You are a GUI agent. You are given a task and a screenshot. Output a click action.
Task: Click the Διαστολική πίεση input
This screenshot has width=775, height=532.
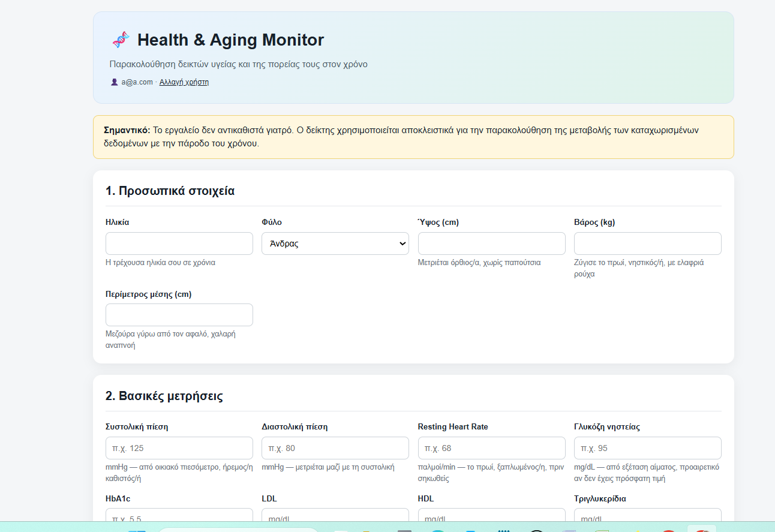coord(335,448)
